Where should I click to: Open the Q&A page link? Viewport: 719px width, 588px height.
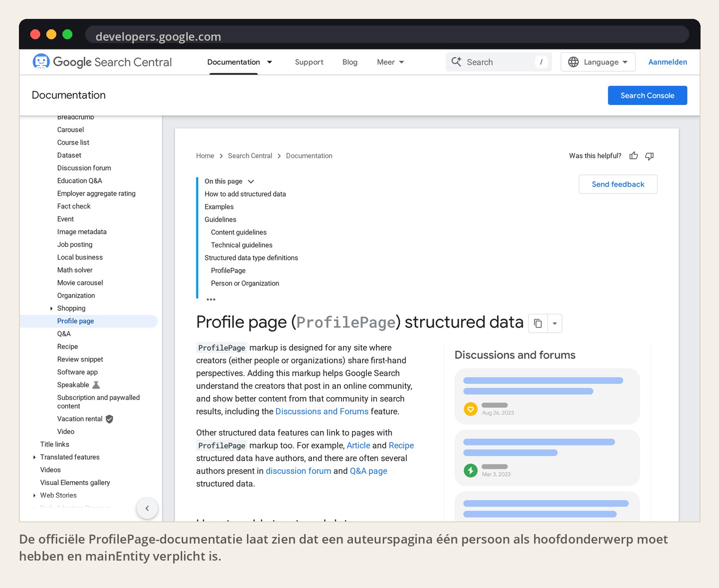(368, 471)
